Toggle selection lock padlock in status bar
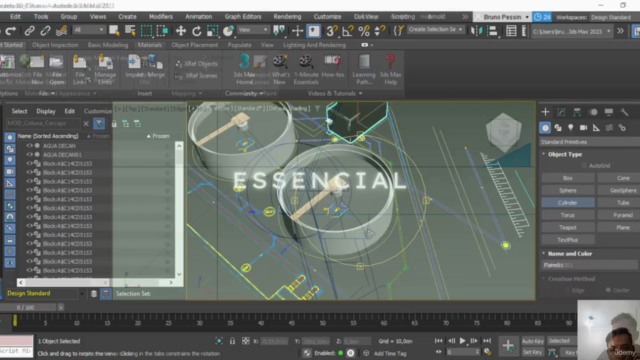 [x=232, y=341]
